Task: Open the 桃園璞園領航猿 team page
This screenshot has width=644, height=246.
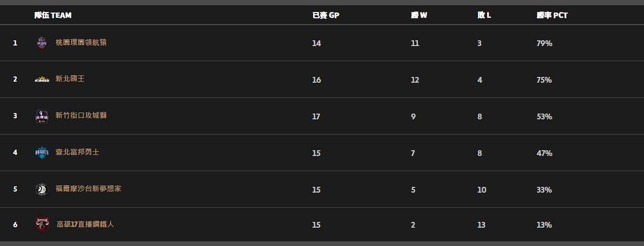Action: pyautogui.click(x=81, y=42)
